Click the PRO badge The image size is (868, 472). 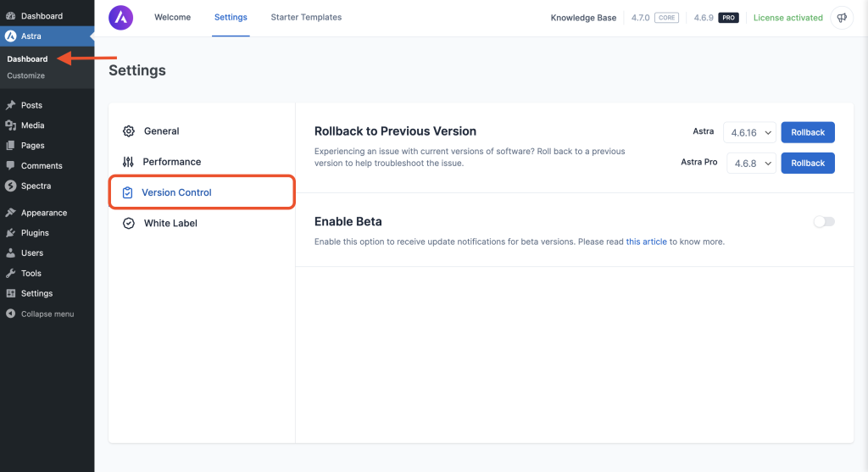pyautogui.click(x=728, y=18)
